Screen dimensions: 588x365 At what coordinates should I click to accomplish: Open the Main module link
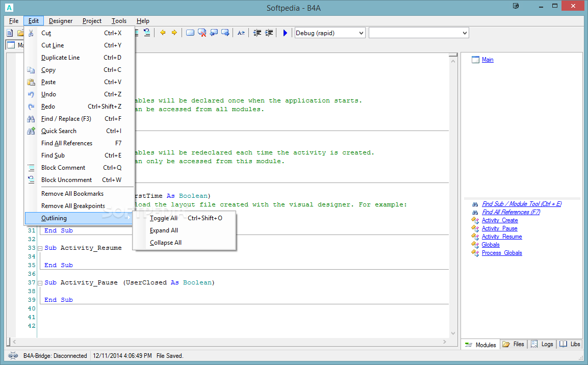488,60
